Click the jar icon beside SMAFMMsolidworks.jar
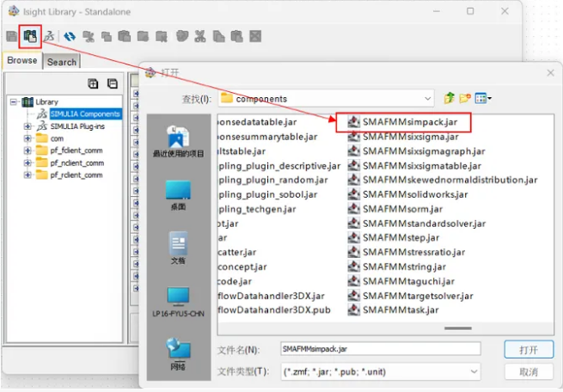The width and height of the screenshot is (563, 392). point(353,194)
